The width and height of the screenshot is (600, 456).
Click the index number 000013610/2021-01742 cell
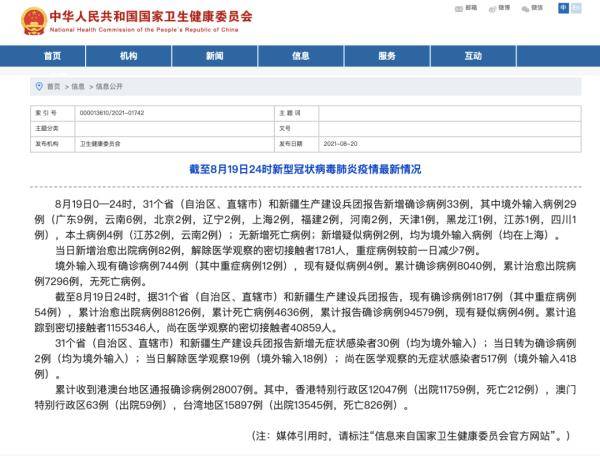(x=114, y=115)
